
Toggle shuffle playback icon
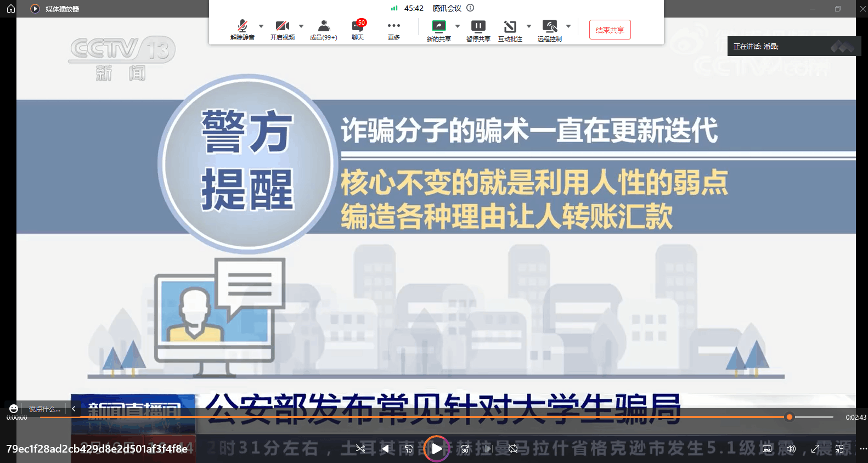(360, 449)
